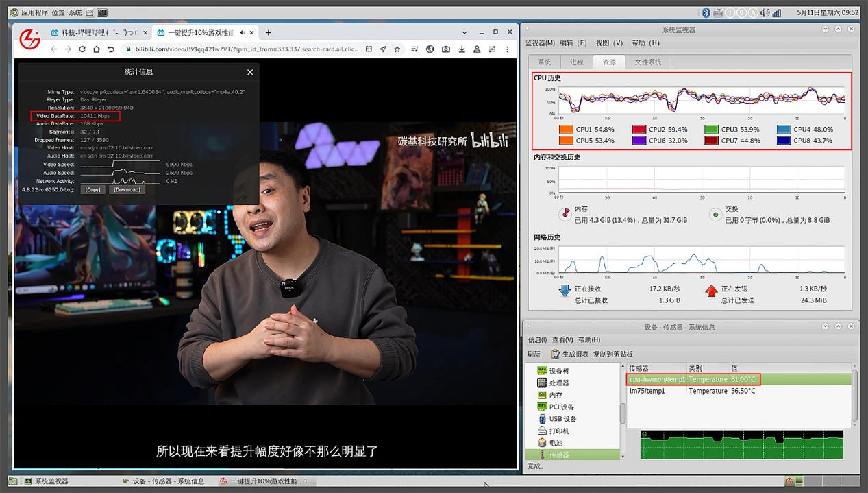Image resolution: width=868 pixels, height=493 pixels.
Task: Open a new browser tab with plus
Action: 268,32
